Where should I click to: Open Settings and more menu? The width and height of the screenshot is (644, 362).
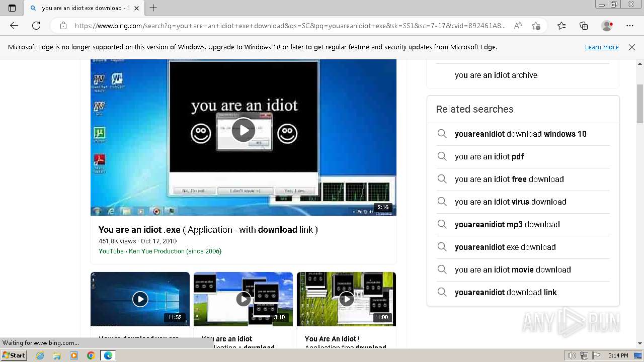click(x=630, y=26)
